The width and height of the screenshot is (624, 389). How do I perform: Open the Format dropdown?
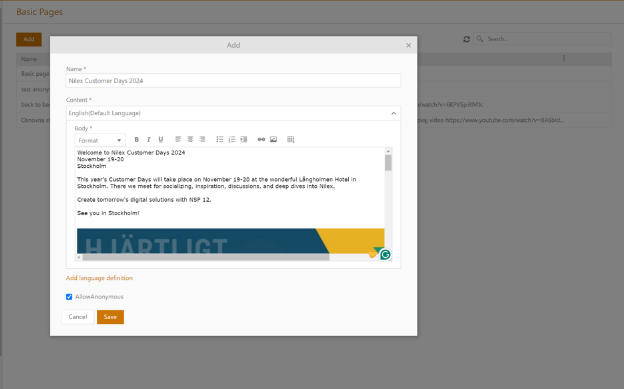[x=100, y=140]
